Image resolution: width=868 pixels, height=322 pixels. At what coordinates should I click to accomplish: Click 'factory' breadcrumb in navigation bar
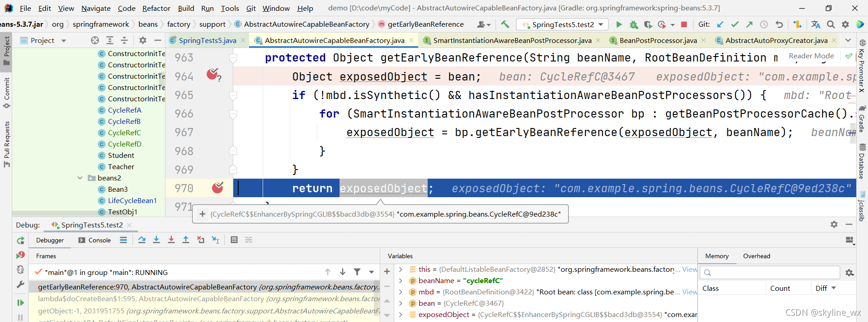pyautogui.click(x=179, y=24)
